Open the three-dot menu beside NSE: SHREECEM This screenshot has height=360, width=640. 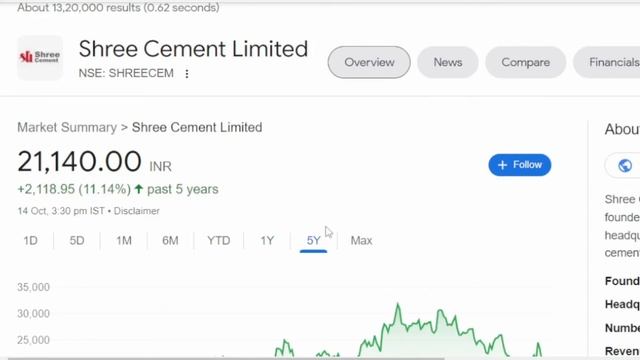coord(187,74)
